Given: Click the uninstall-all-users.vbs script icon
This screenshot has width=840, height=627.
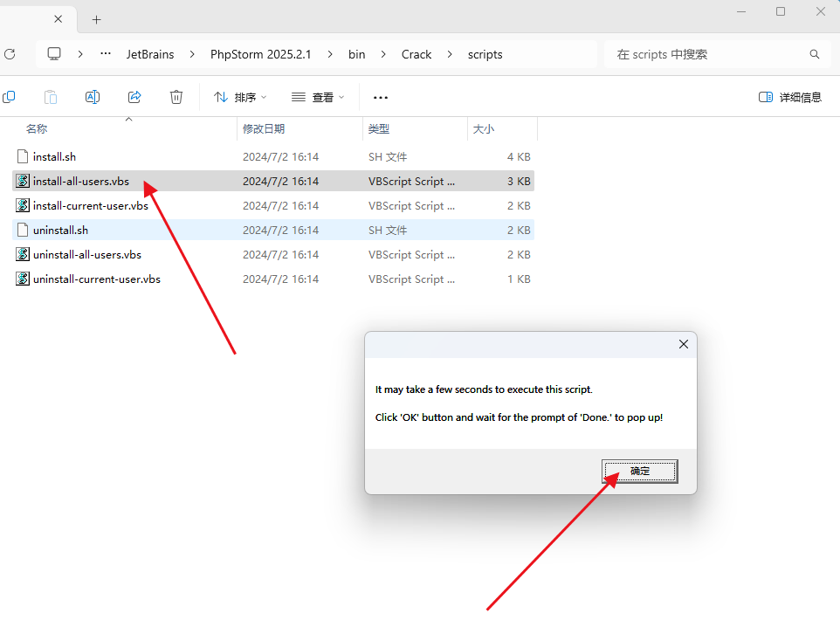Looking at the screenshot, I should pyautogui.click(x=23, y=254).
